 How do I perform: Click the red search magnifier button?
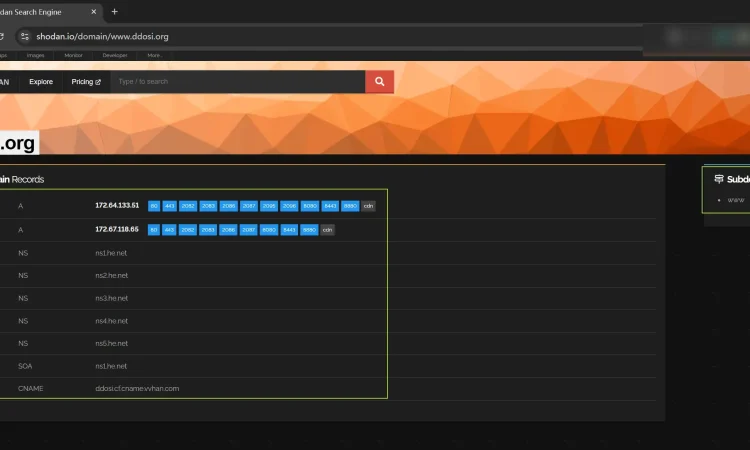coord(379,82)
